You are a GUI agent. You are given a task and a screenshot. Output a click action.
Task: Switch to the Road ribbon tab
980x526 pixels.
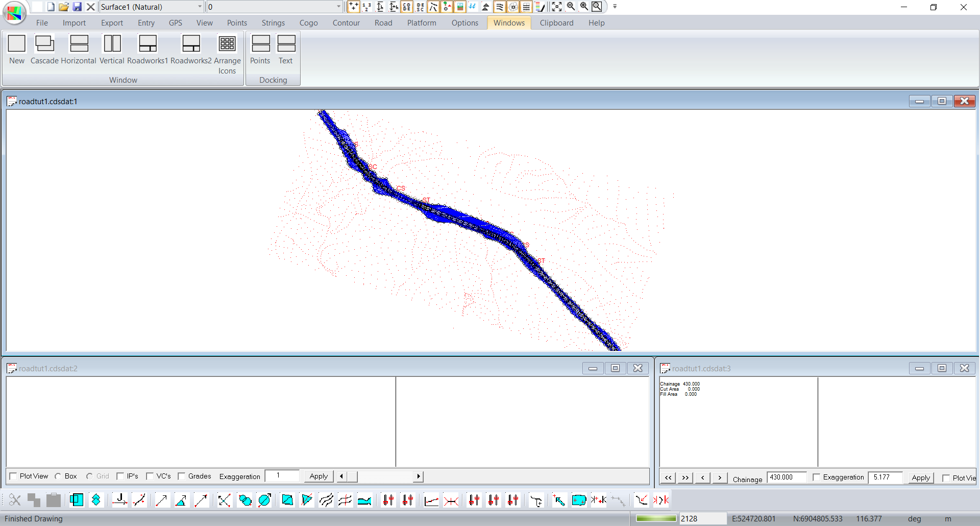(383, 23)
